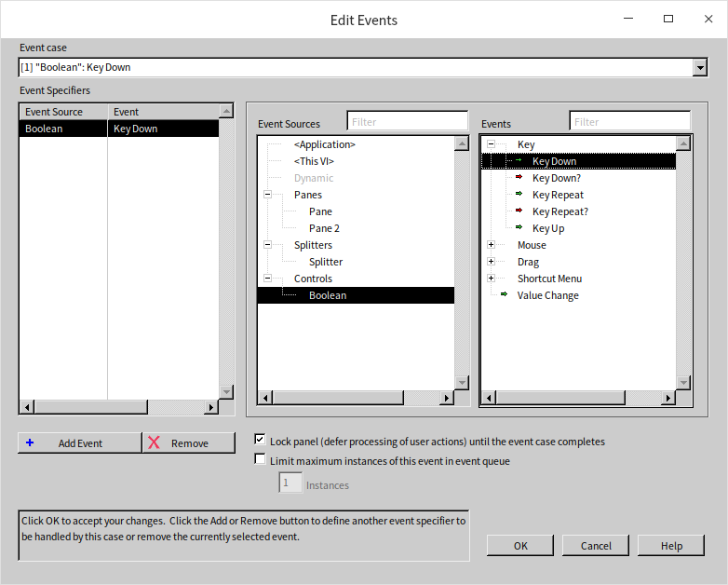Click the red arrow icon beside Key Down?
728x585 pixels.
[519, 178]
